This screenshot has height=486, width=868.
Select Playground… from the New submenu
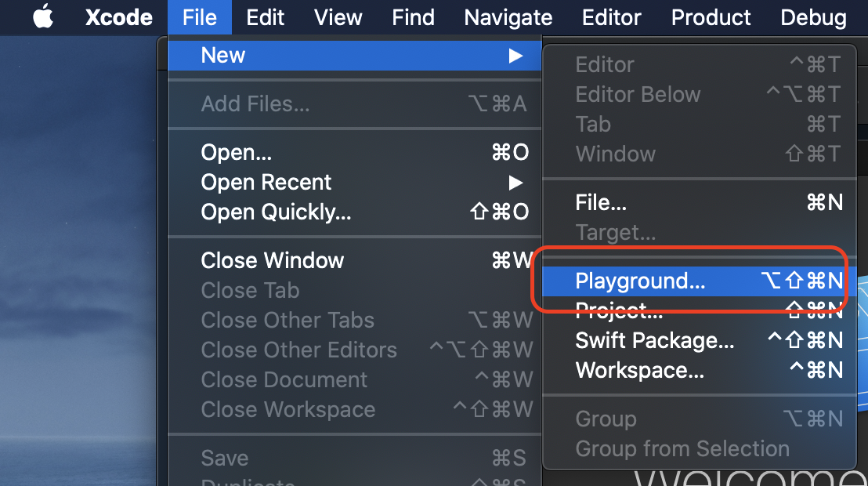699,281
